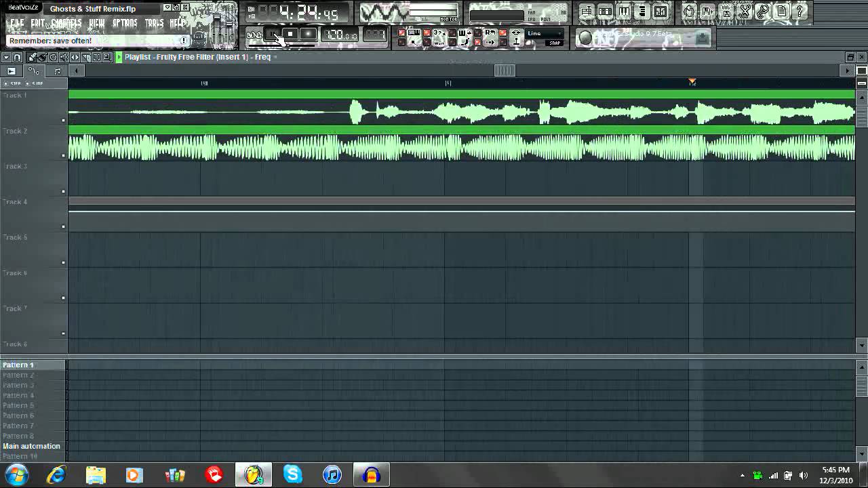Select Pattern 1 in pattern list

click(x=33, y=365)
